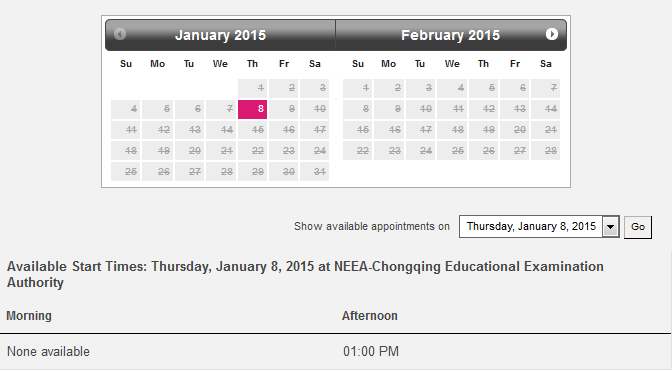Select the highlighted January 8 date
The height and width of the screenshot is (371, 672).
[252, 109]
